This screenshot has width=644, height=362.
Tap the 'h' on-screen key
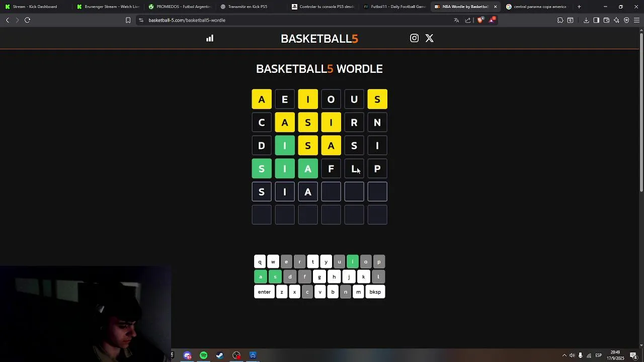(334, 277)
